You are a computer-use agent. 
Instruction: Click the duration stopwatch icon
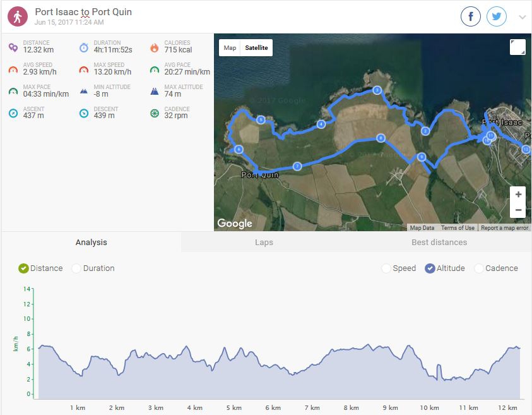tap(84, 47)
